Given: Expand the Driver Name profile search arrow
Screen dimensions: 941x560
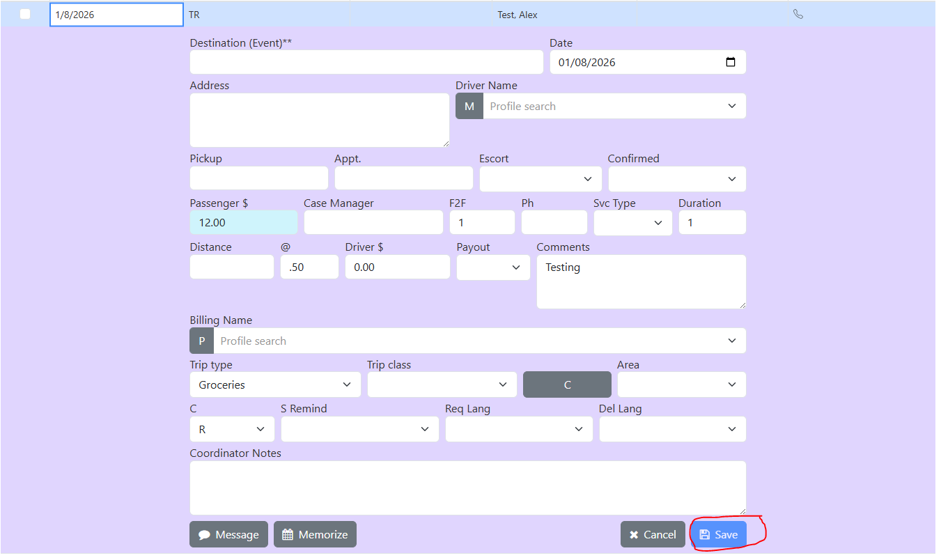Looking at the screenshot, I should coord(731,107).
